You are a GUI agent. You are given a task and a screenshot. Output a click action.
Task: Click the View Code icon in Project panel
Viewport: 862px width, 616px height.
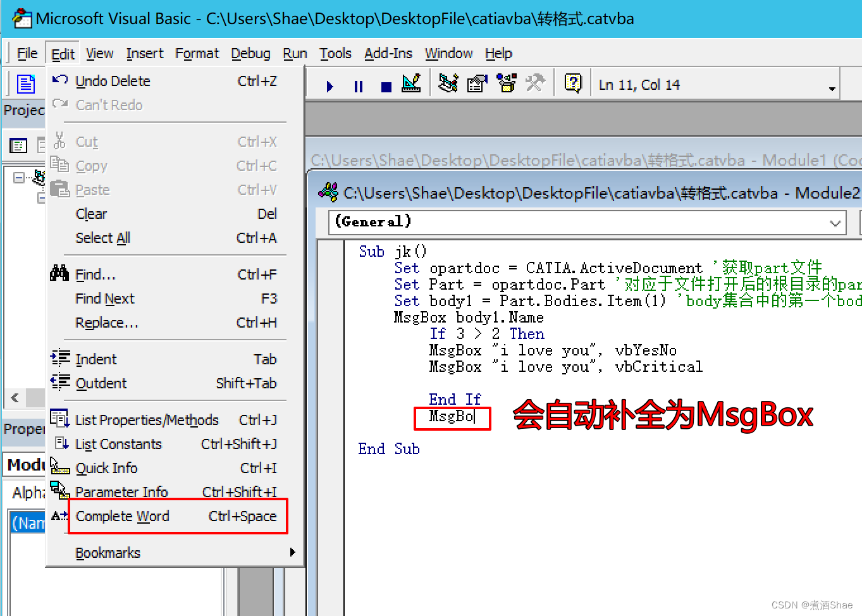tap(18, 146)
